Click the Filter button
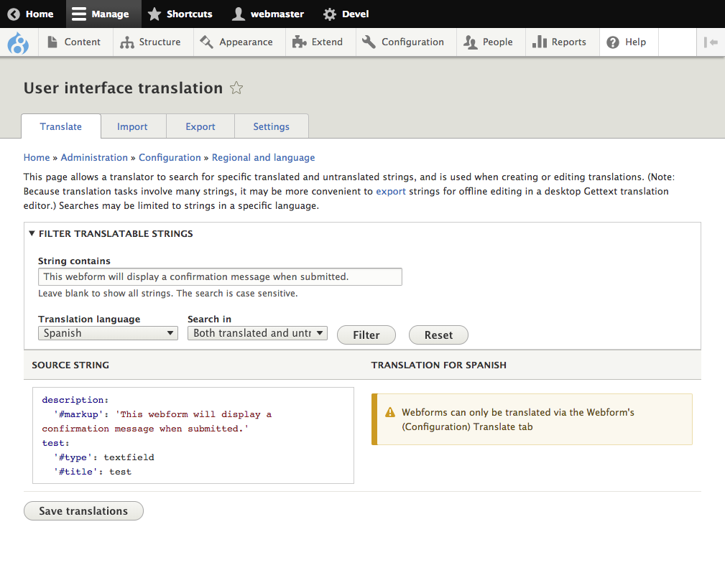 [366, 335]
